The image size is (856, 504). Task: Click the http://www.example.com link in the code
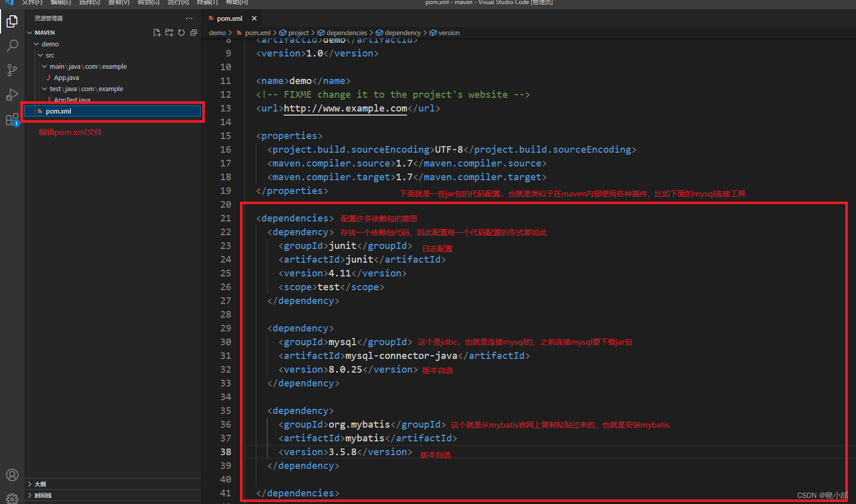(x=345, y=108)
